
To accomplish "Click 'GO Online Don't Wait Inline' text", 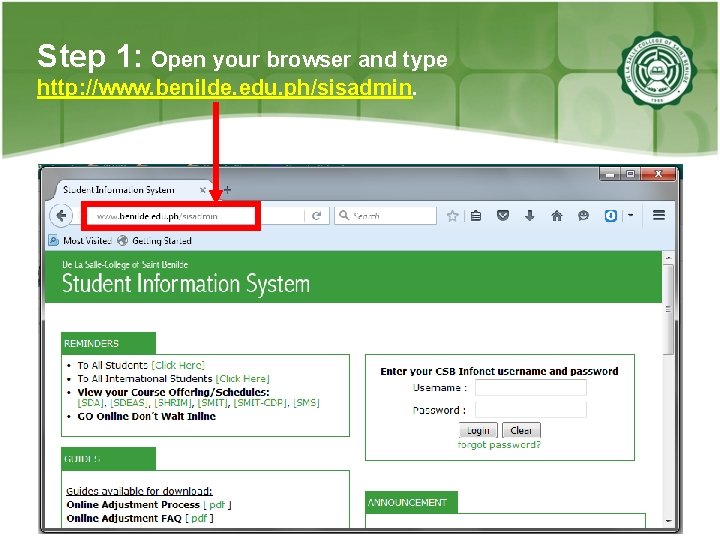I will [146, 416].
